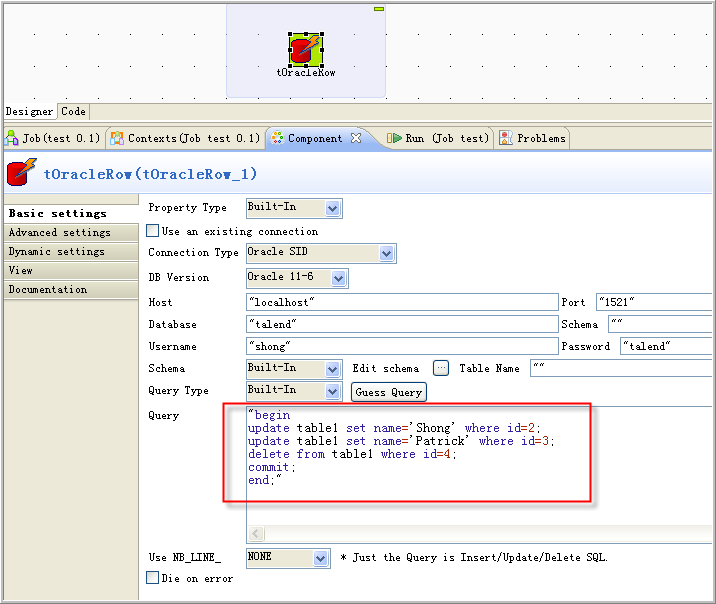The image size is (716, 604).
Task: Click the tOracleRow label under canvas component
Action: (x=305, y=73)
